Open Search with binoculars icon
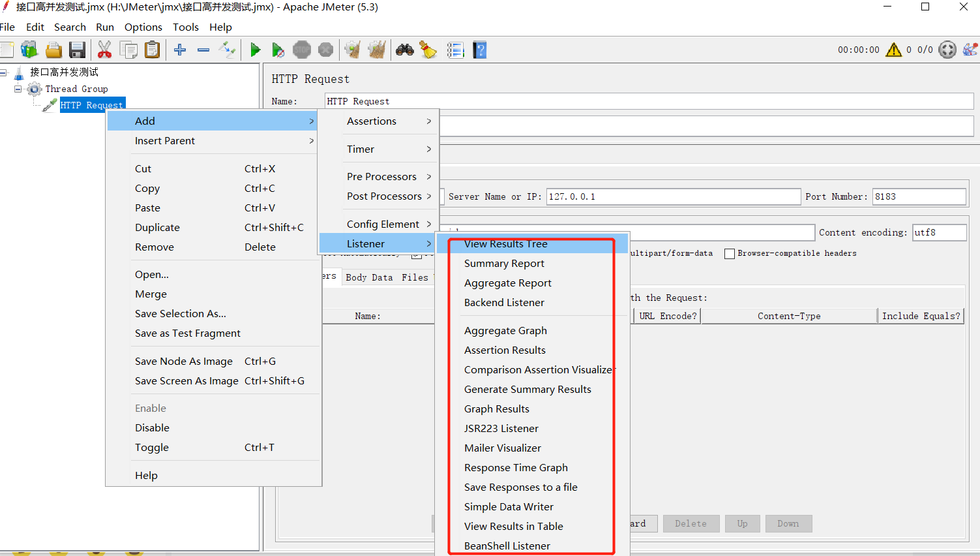Viewport: 980px width, 556px height. coord(405,50)
